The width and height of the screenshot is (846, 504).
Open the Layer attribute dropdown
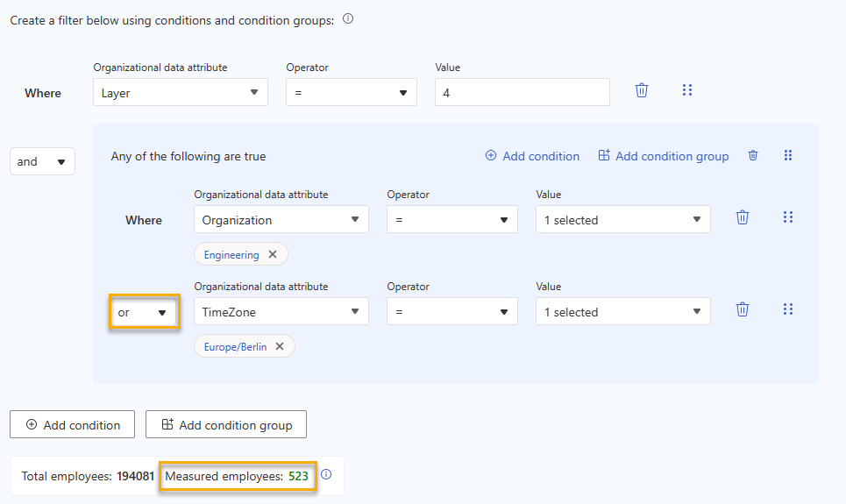click(181, 92)
